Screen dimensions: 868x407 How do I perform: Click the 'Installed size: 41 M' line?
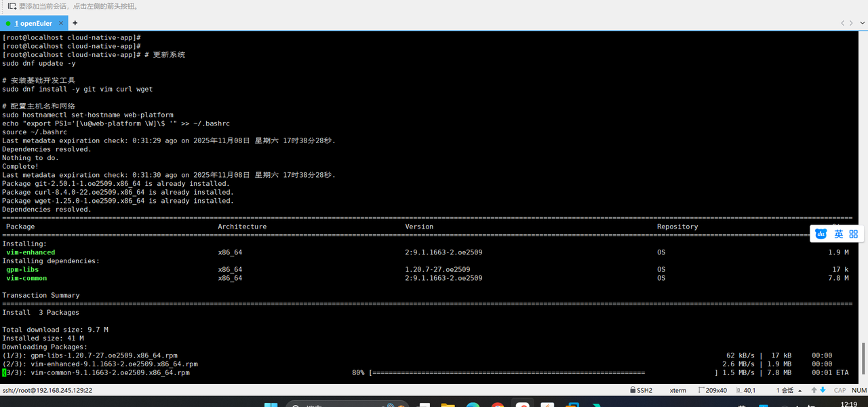tap(43, 338)
